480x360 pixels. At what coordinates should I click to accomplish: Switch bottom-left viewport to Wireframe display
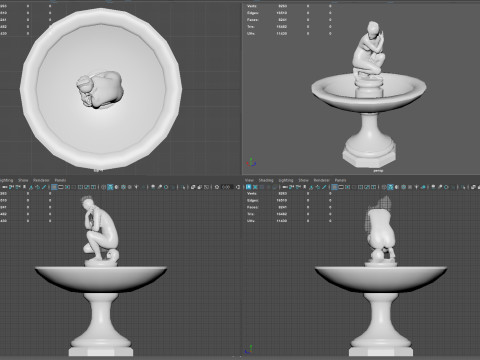pos(103,187)
